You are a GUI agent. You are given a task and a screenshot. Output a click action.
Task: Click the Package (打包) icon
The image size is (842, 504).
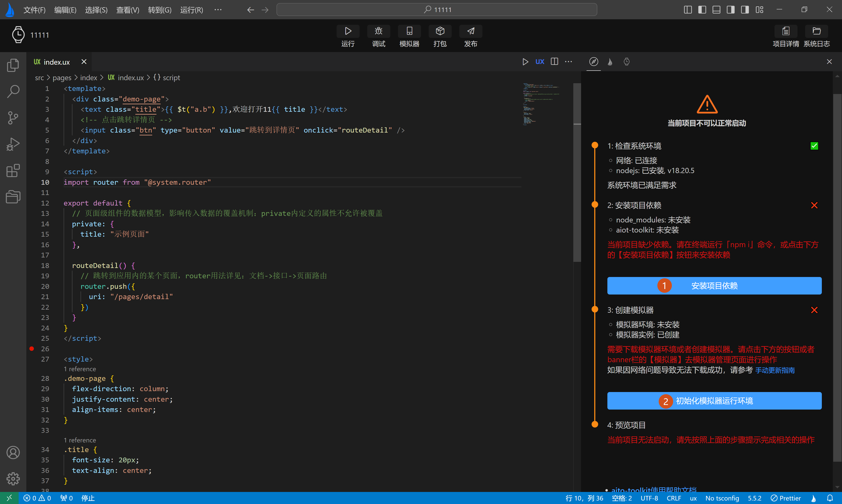pos(440,31)
